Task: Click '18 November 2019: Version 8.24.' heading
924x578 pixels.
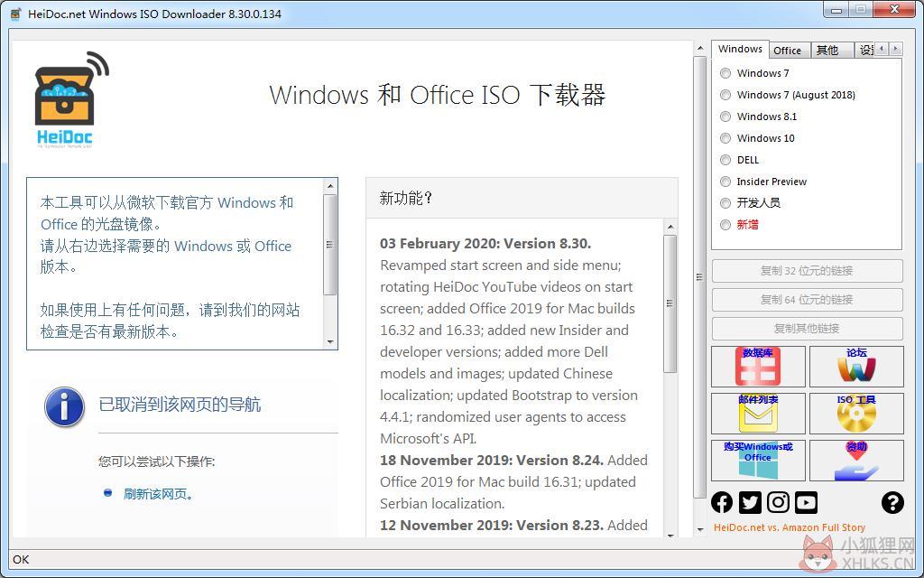Action: click(492, 460)
